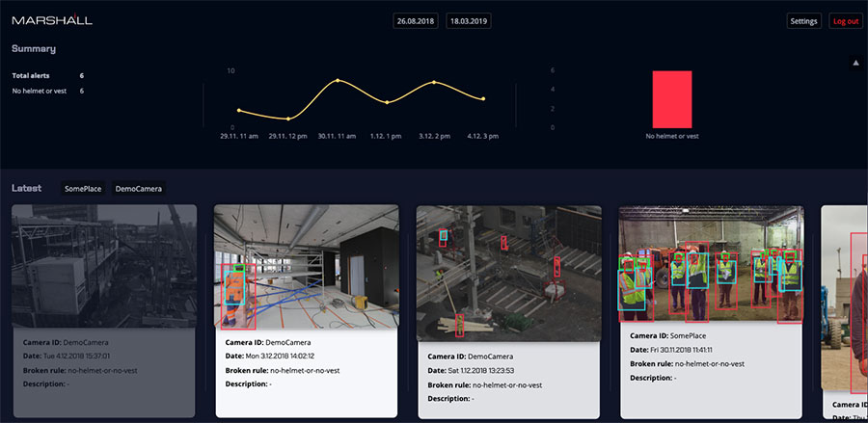
Task: Open the start date field 26.08.2018
Action: click(416, 21)
